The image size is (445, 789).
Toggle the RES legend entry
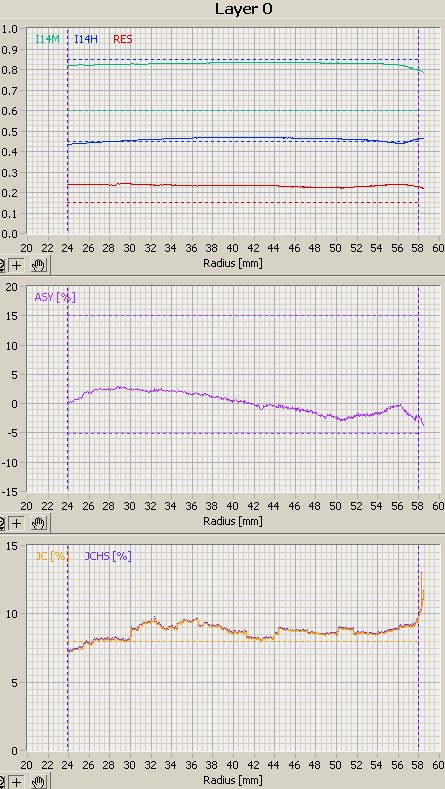[x=123, y=39]
